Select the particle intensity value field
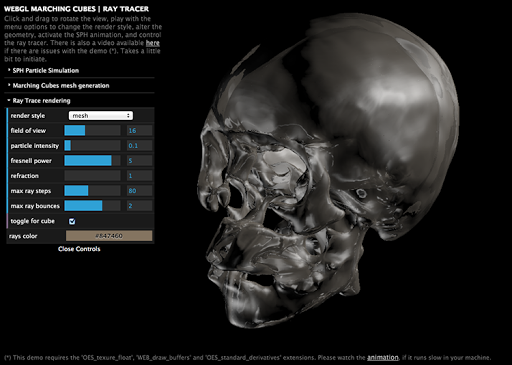This screenshot has height=365, width=512. 139,145
